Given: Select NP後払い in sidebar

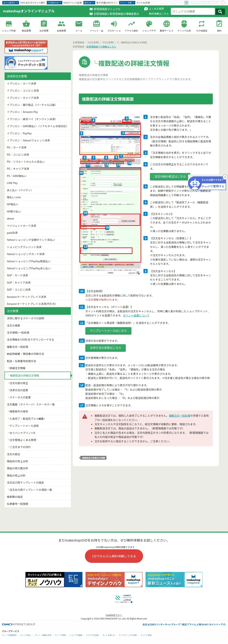Looking at the screenshot, I should 37,204.
